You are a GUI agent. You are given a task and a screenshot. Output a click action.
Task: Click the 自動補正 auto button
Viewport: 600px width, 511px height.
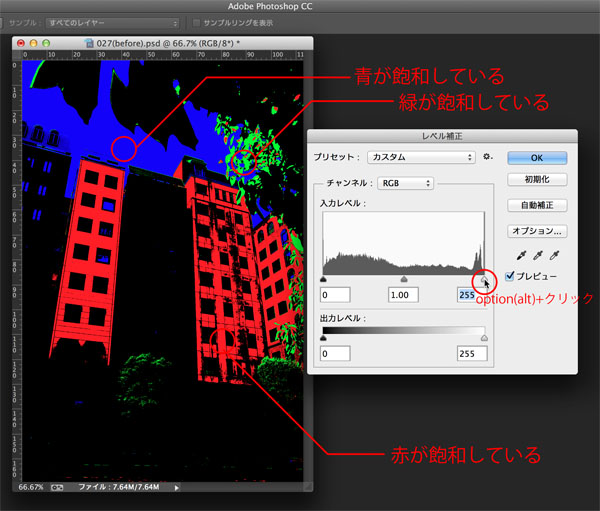tap(537, 205)
